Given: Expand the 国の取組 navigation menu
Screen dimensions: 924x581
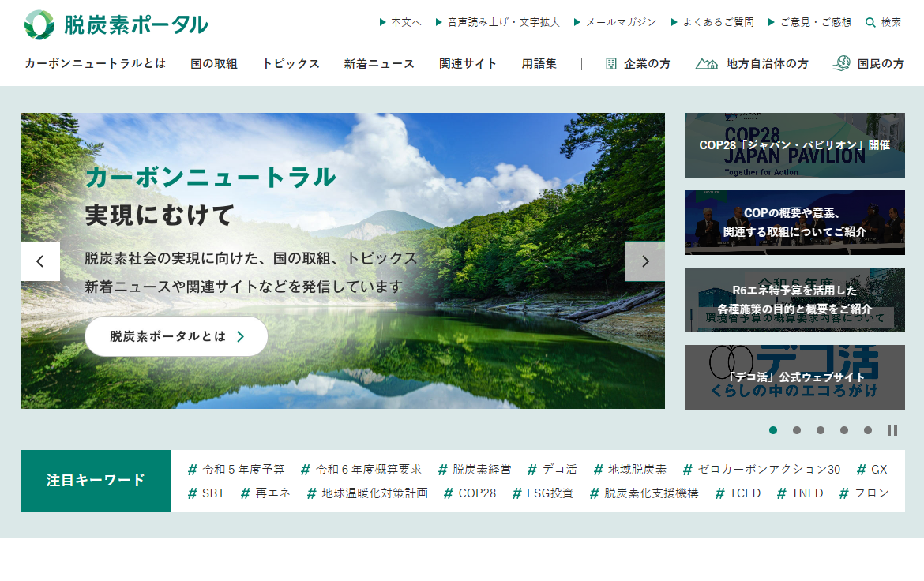Looking at the screenshot, I should click(213, 64).
